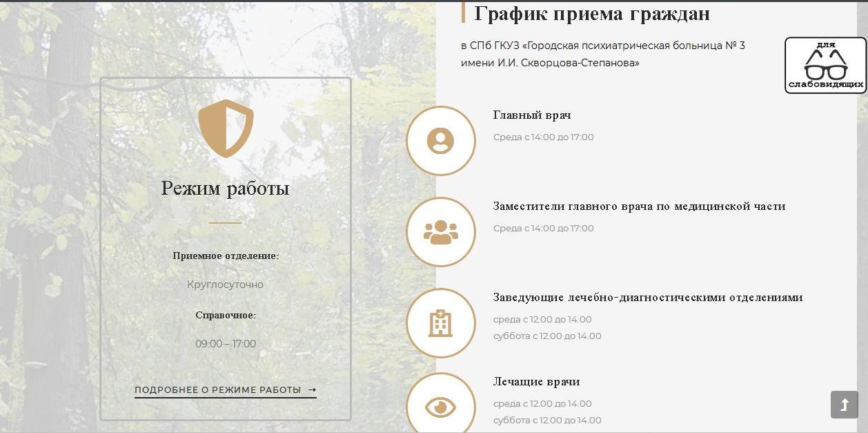Click the group icon for Заместители главного врача
The height and width of the screenshot is (433, 868).
440,232
